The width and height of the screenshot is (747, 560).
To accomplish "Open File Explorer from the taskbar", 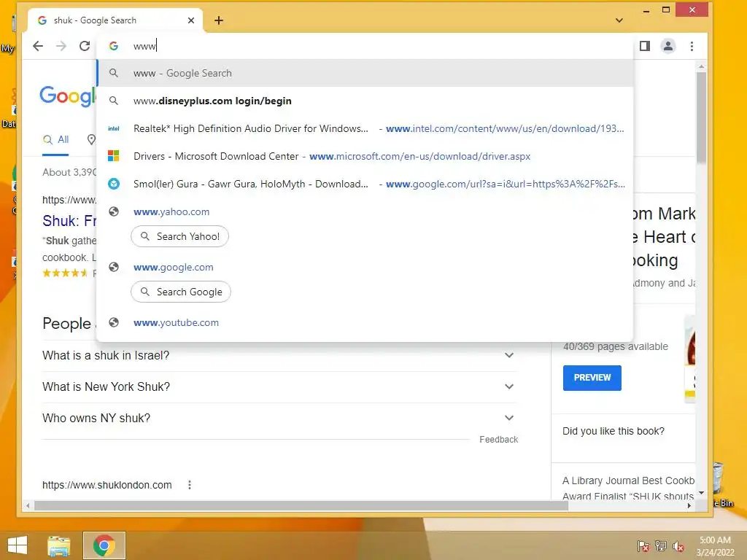I will point(59,545).
